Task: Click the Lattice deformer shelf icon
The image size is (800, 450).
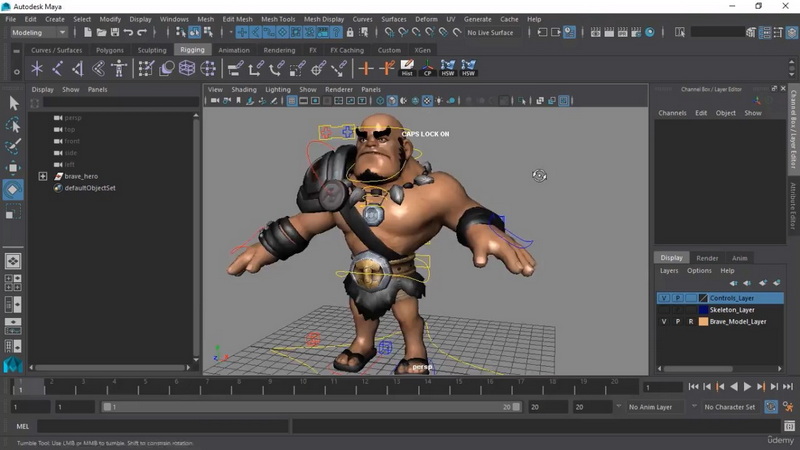Action: point(187,68)
